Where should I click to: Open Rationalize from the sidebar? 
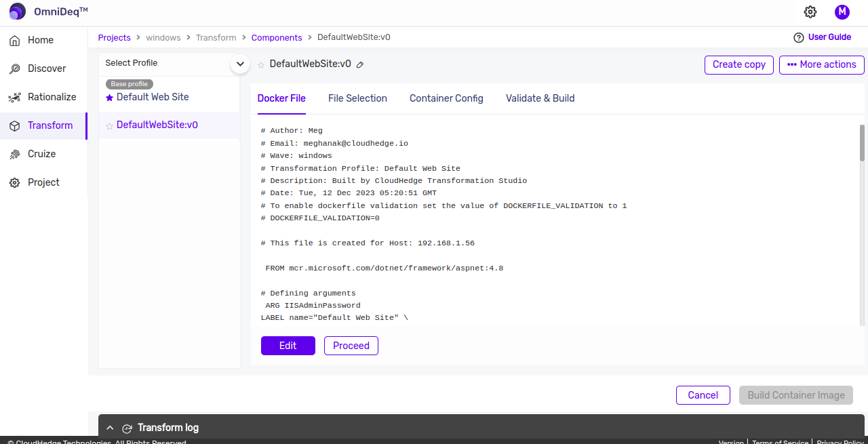[x=52, y=97]
